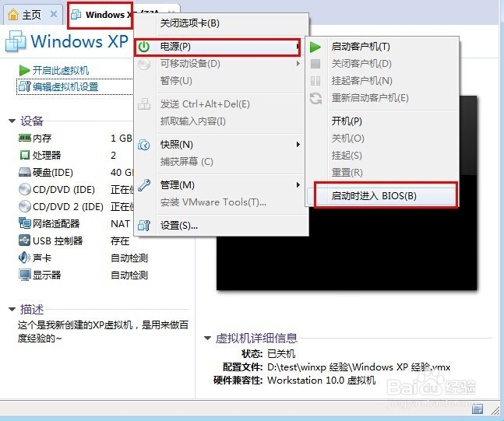Choose 关机(O) in power submenu
Screen dimensions: 504x421
coord(382,139)
